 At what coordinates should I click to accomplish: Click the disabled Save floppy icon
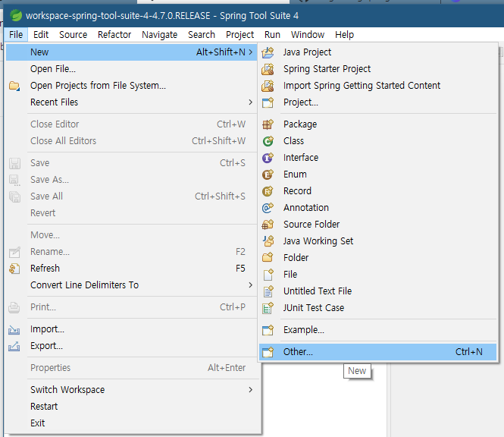[x=14, y=163]
